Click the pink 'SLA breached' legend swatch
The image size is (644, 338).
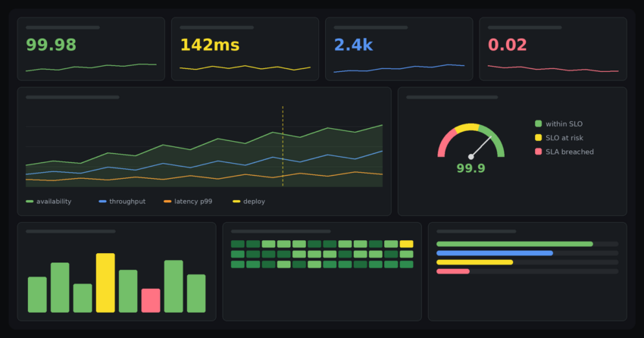(x=538, y=152)
